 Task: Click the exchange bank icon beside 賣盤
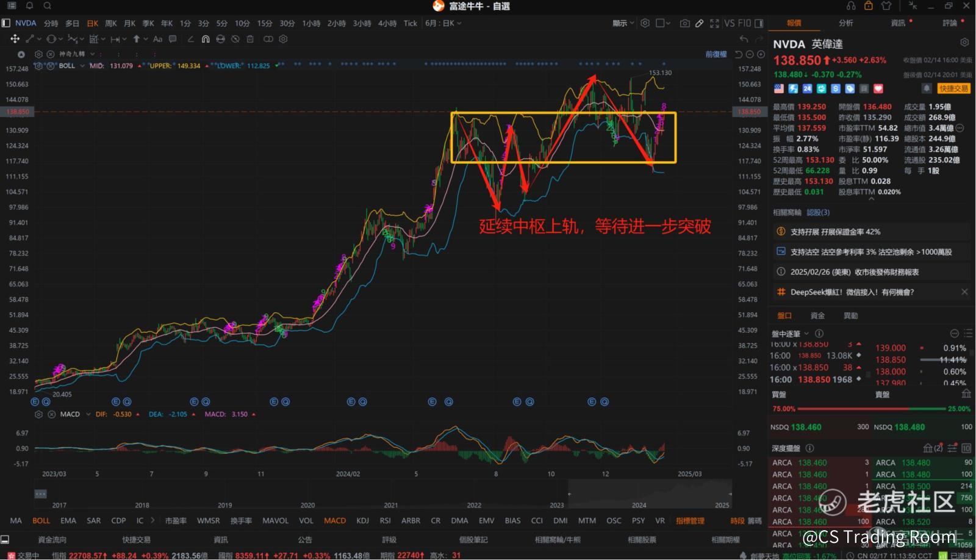(x=966, y=395)
